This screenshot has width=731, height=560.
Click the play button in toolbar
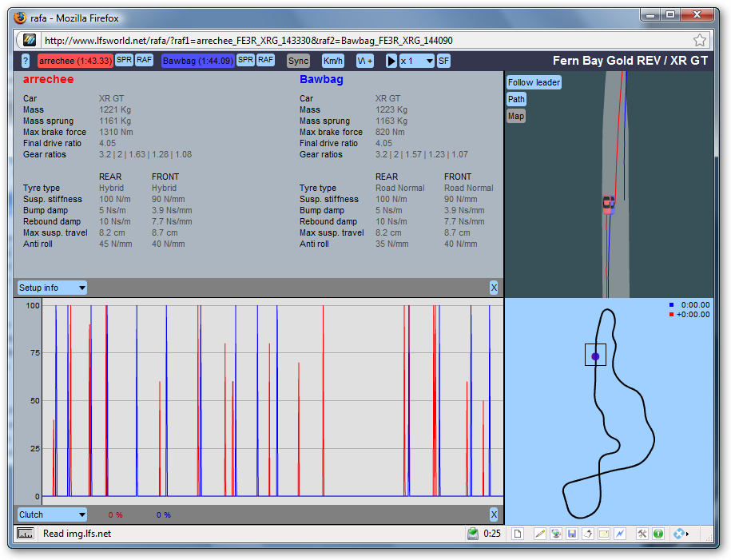click(x=391, y=61)
